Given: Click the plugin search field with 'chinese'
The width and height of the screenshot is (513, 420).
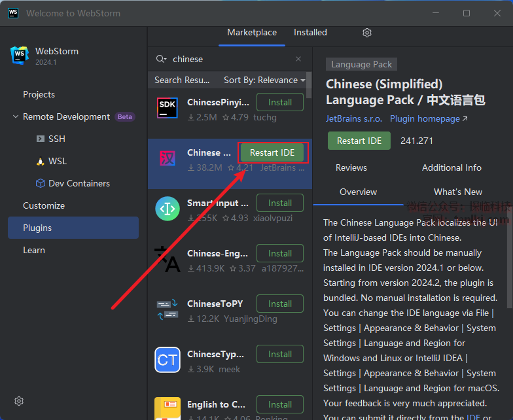Looking at the screenshot, I should pos(229,59).
